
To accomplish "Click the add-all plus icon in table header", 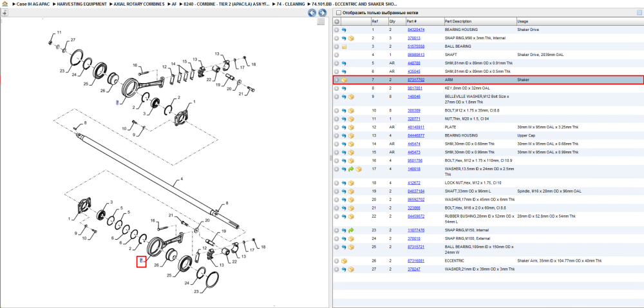I will 336,21.
